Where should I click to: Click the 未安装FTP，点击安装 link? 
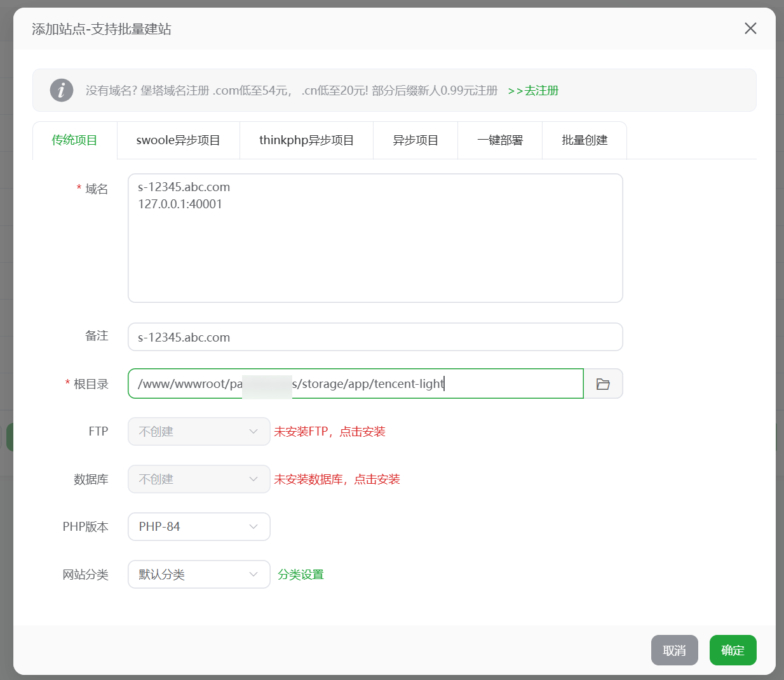(330, 432)
